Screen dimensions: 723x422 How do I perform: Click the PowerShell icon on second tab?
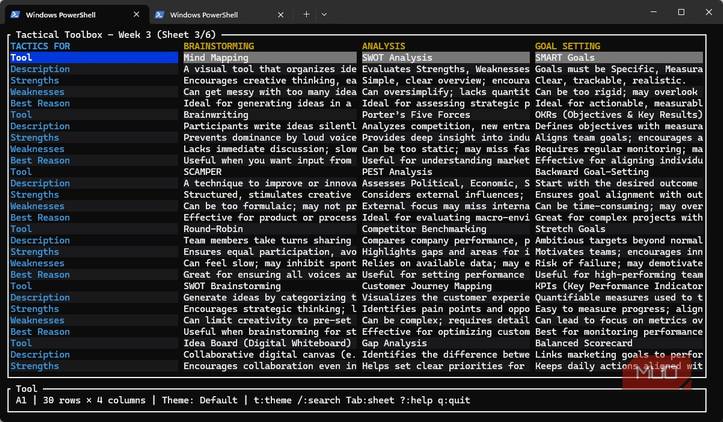coord(160,15)
